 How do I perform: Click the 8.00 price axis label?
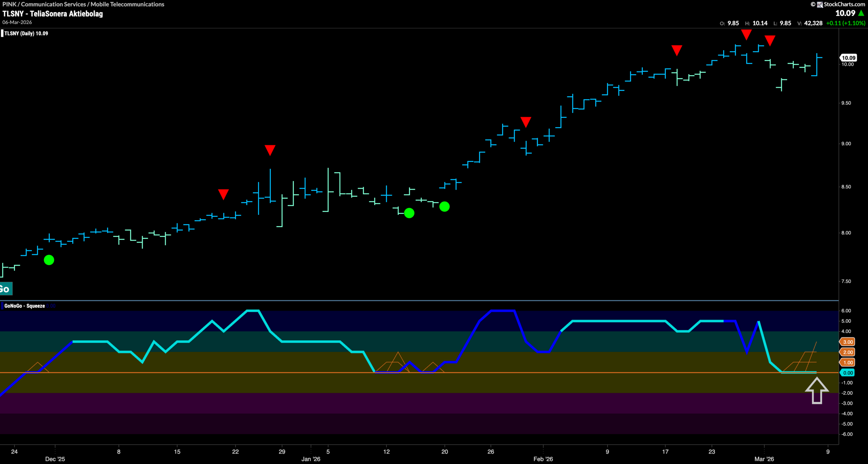[846, 233]
